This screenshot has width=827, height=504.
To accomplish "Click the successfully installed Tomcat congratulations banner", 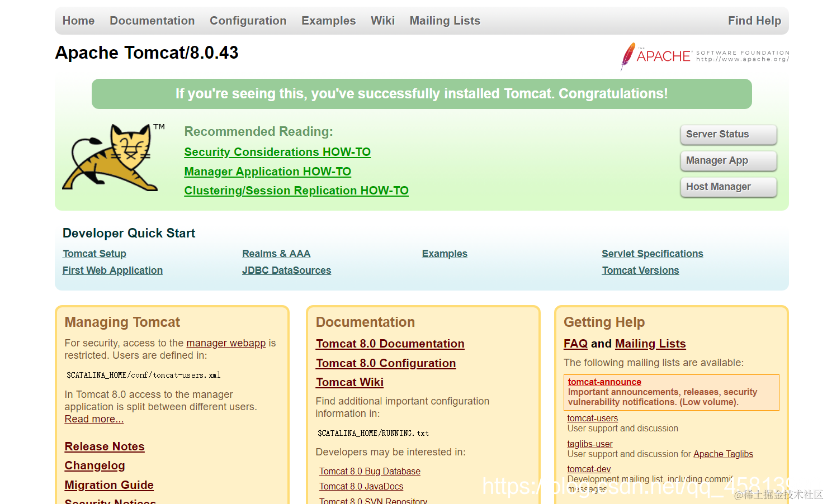I will tap(422, 94).
